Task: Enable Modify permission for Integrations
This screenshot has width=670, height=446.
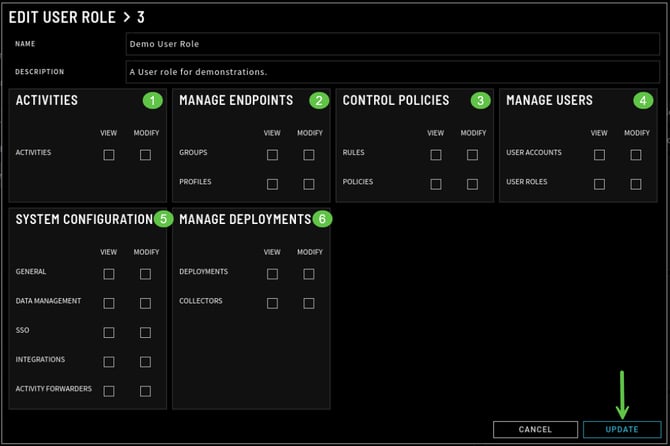Action: (x=145, y=362)
